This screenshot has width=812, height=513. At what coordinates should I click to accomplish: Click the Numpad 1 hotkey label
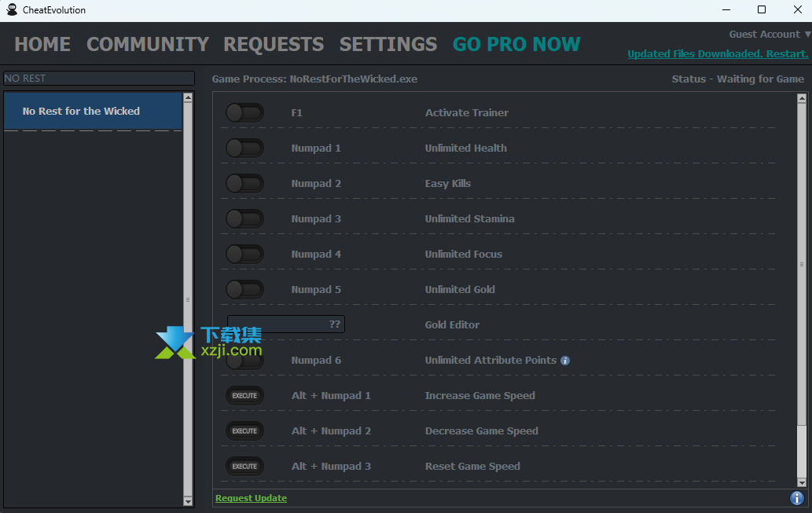click(x=316, y=148)
